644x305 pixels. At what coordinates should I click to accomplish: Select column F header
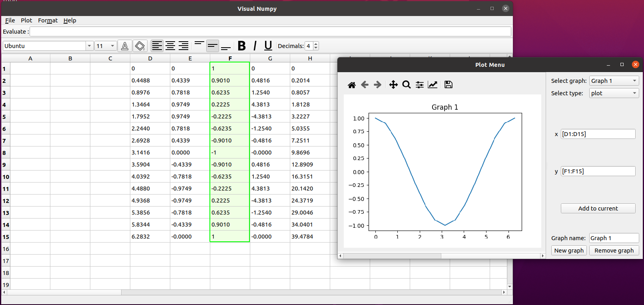[230, 58]
